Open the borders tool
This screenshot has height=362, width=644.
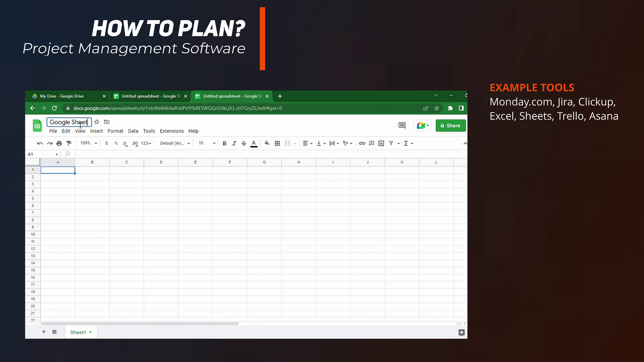(277, 143)
